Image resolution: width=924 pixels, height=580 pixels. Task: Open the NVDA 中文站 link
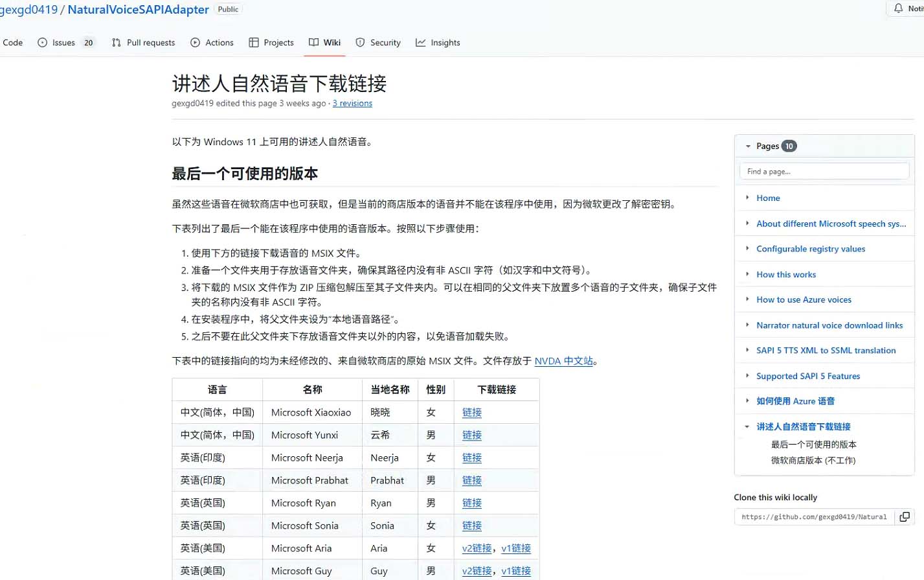point(563,361)
